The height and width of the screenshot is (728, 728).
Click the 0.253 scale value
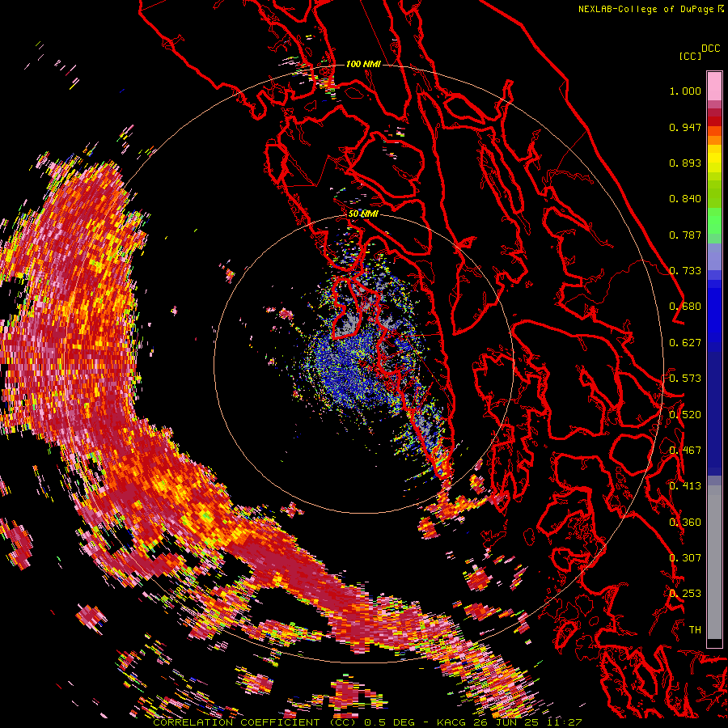(685, 594)
